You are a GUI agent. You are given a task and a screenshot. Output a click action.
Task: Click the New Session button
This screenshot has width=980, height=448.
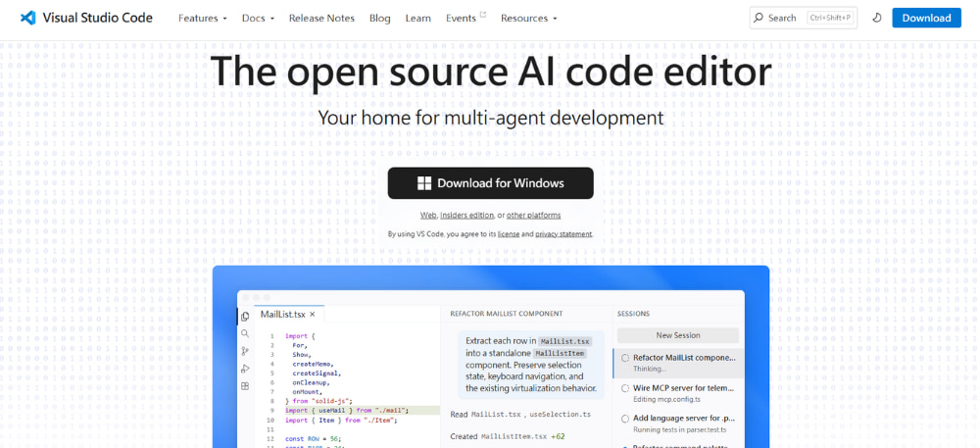[x=678, y=335]
